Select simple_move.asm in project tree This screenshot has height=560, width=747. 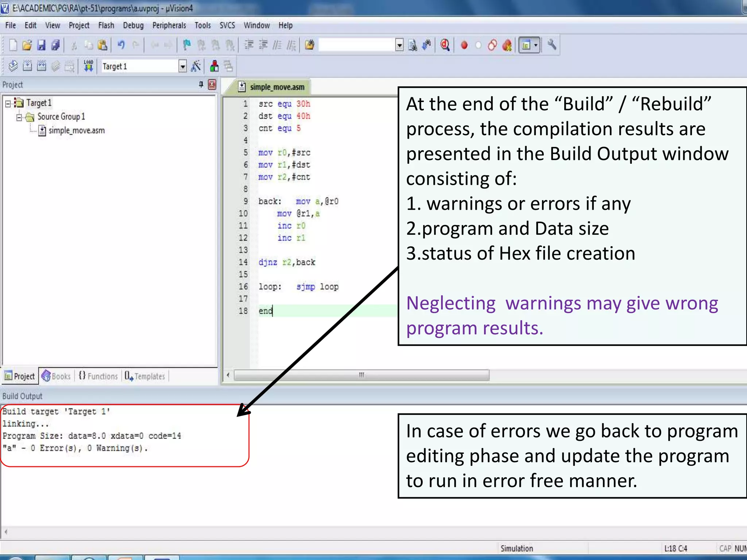tap(77, 131)
